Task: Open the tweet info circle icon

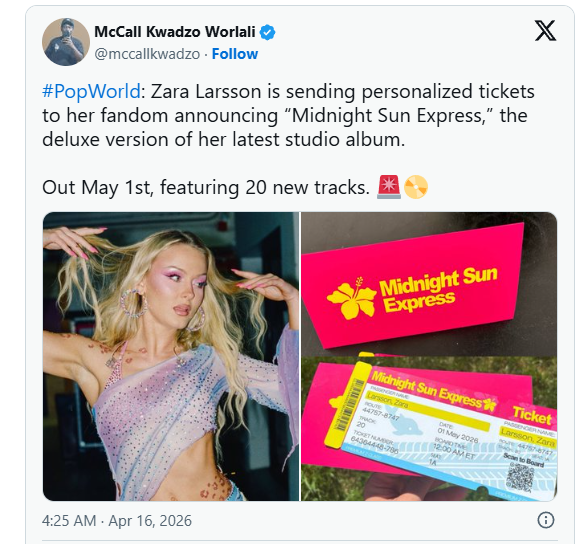Action: [x=545, y=520]
